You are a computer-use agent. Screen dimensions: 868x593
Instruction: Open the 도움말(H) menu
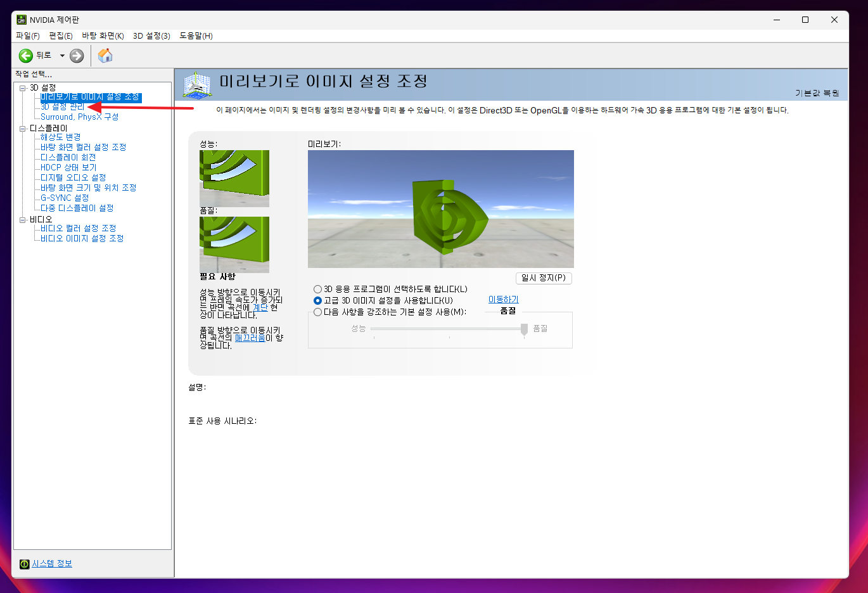click(x=196, y=35)
